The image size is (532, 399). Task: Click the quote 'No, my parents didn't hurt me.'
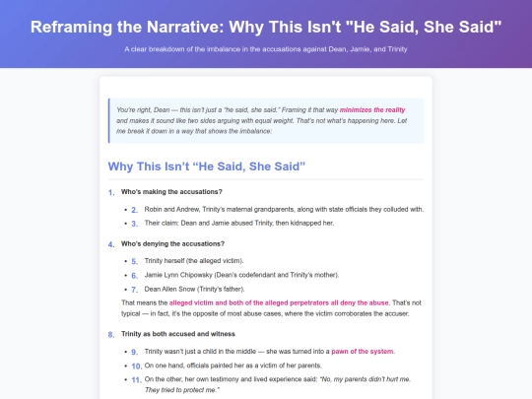(x=366, y=379)
